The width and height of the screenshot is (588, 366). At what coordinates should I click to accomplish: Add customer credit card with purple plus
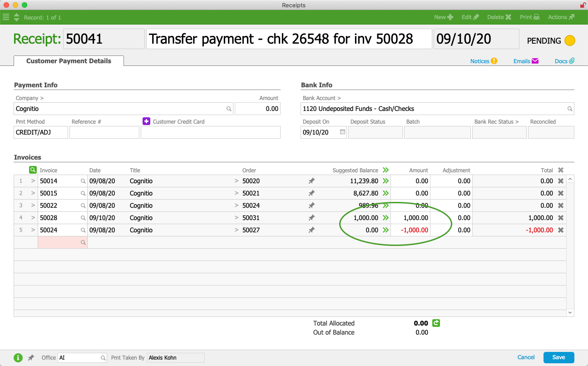pos(146,121)
